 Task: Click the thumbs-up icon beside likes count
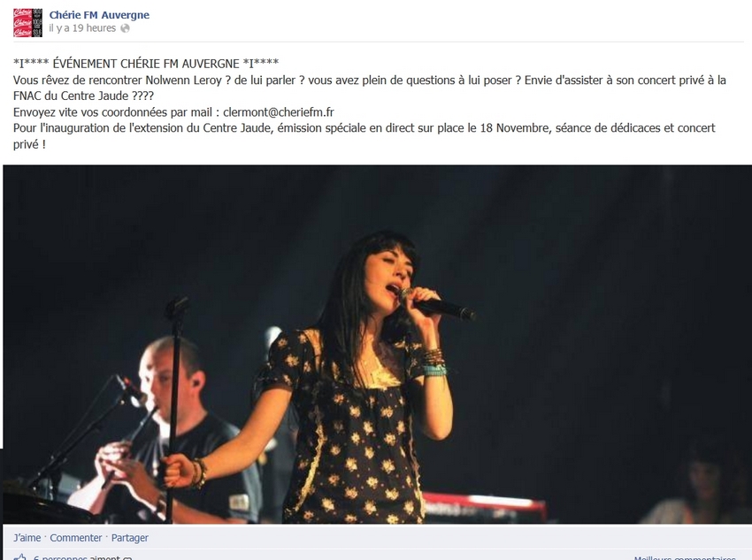20,557
